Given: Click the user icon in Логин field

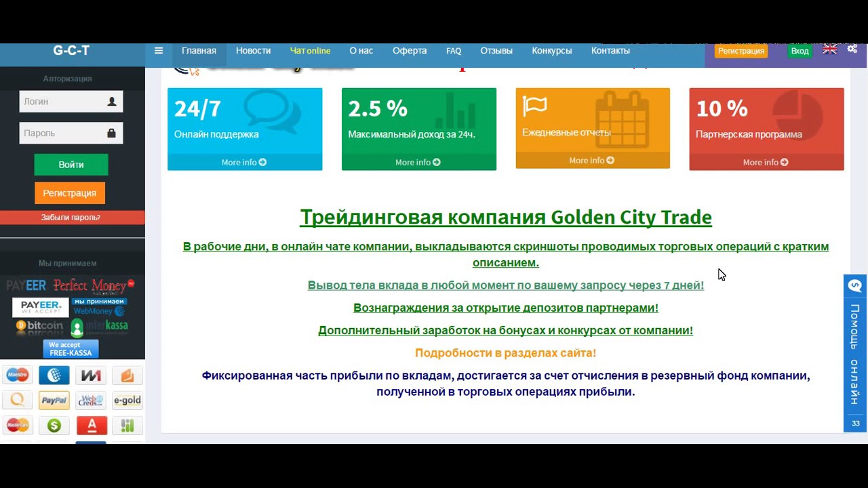Looking at the screenshot, I should click(112, 102).
